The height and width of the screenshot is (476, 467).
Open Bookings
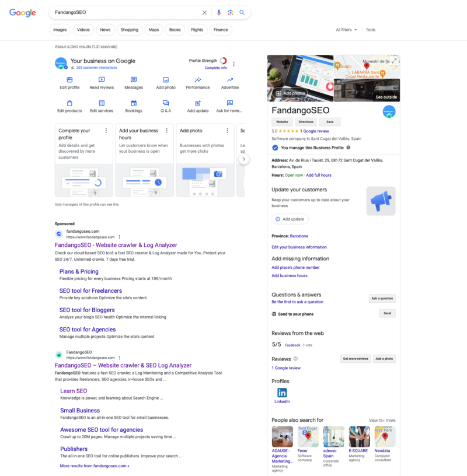click(x=134, y=106)
